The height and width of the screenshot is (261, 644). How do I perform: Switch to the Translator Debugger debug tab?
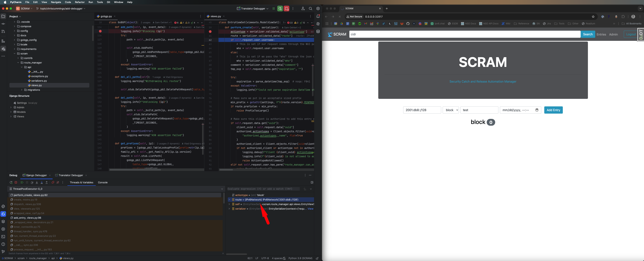point(71,175)
